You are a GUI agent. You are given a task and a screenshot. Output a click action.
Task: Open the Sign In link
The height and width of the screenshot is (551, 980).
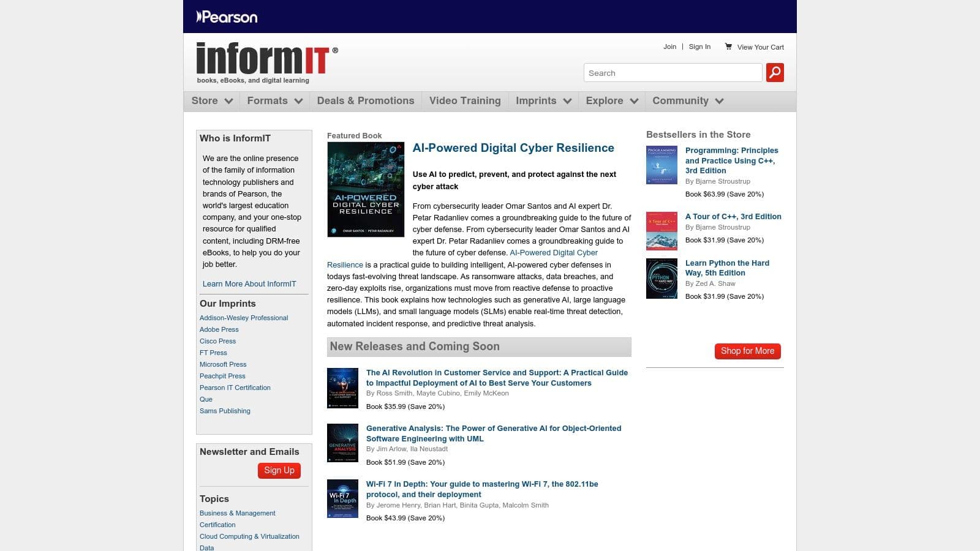pyautogui.click(x=699, y=47)
